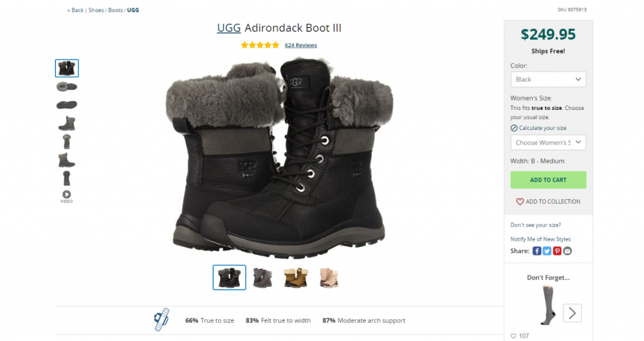Share the boot via the Twitter icon

[547, 251]
